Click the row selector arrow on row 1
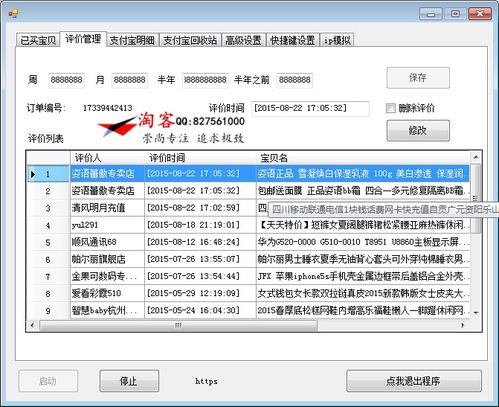The image size is (499, 407). tap(33, 174)
